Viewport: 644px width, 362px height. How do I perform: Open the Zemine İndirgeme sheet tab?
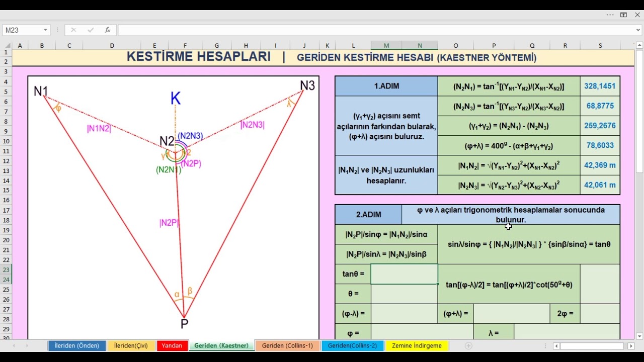(417, 345)
